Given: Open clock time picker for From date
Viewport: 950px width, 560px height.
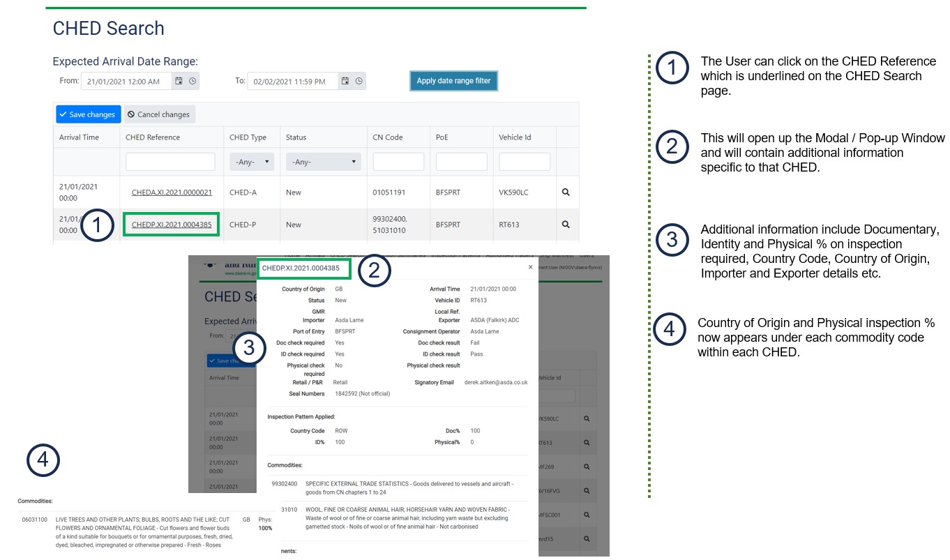Looking at the screenshot, I should (193, 82).
